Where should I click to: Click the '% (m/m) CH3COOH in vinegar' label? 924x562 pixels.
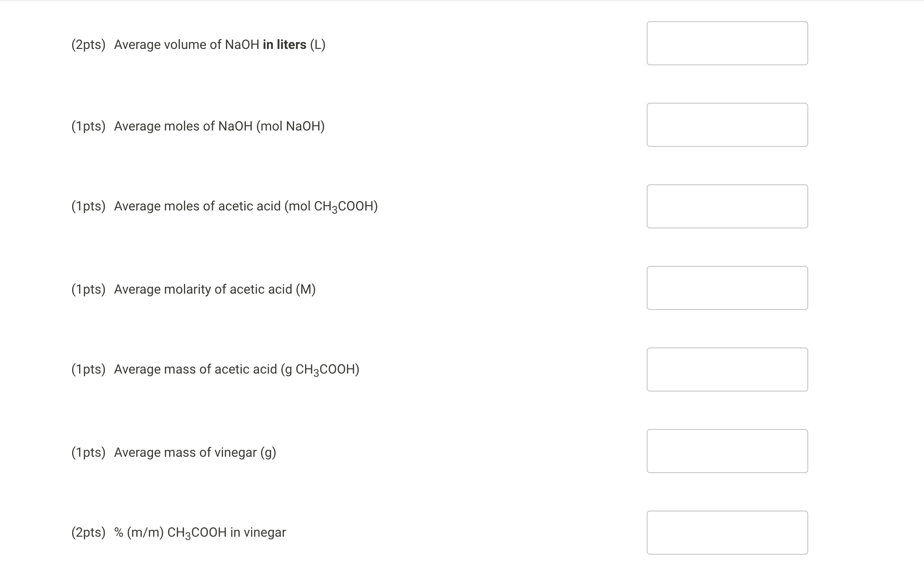pos(200,533)
